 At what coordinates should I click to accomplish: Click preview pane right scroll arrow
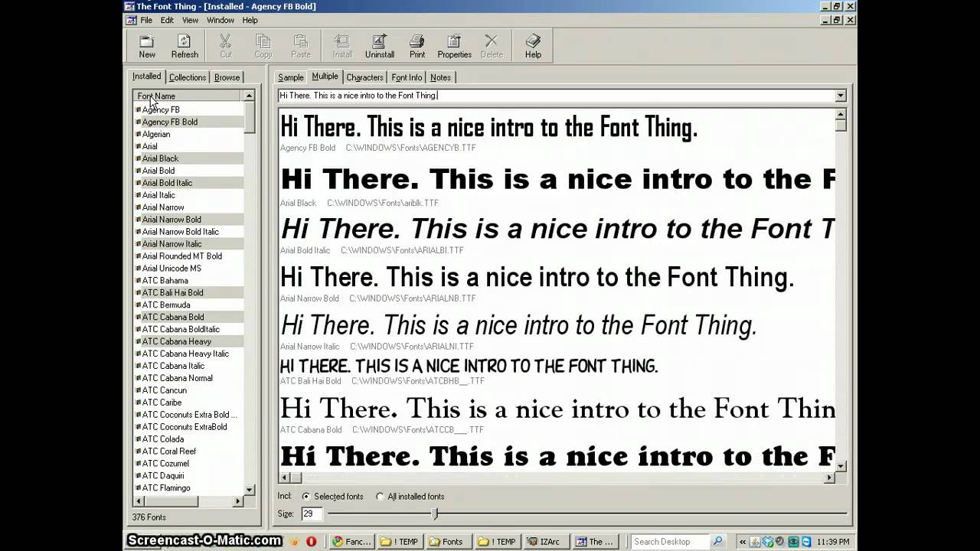pos(828,478)
